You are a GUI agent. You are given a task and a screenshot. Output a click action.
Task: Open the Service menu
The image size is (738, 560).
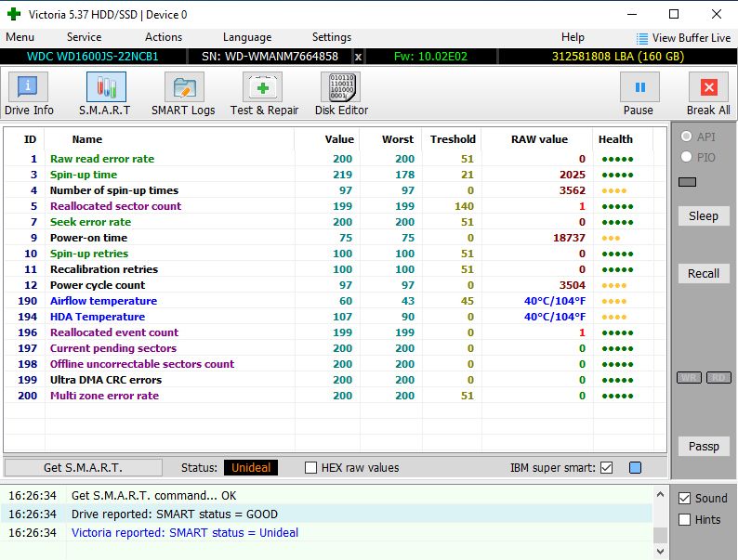[x=84, y=37]
